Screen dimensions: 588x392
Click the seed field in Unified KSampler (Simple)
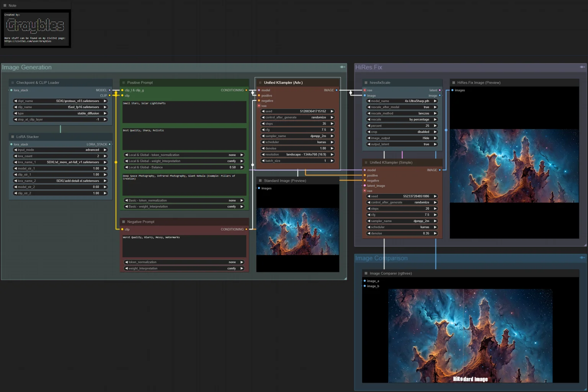click(x=402, y=196)
